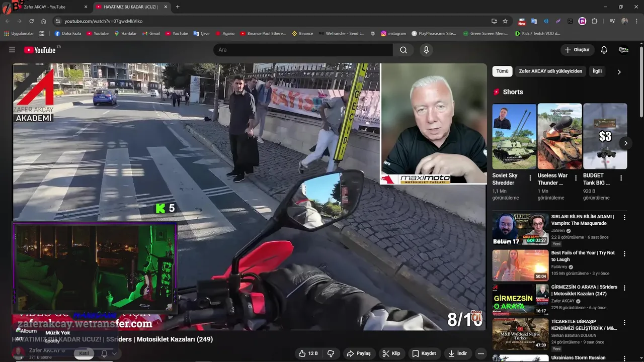Open Haritalar bookmark
644x362 pixels.
point(125,34)
